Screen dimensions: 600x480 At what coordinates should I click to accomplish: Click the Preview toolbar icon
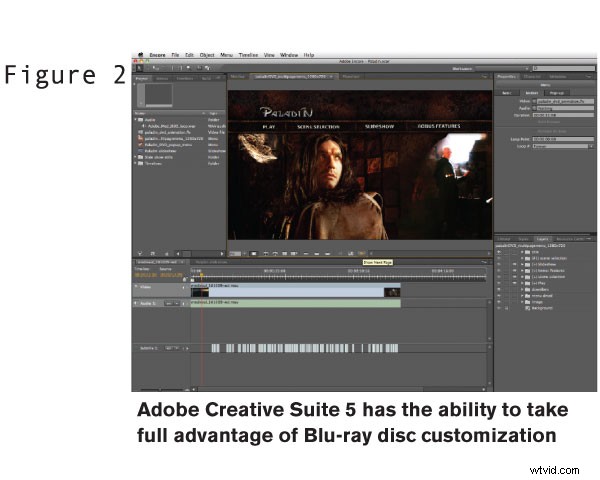pos(207,68)
